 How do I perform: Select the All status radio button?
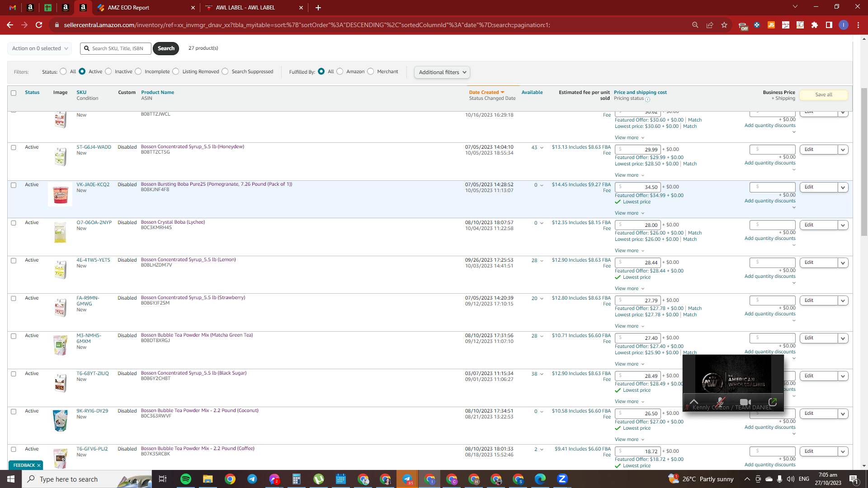(63, 71)
